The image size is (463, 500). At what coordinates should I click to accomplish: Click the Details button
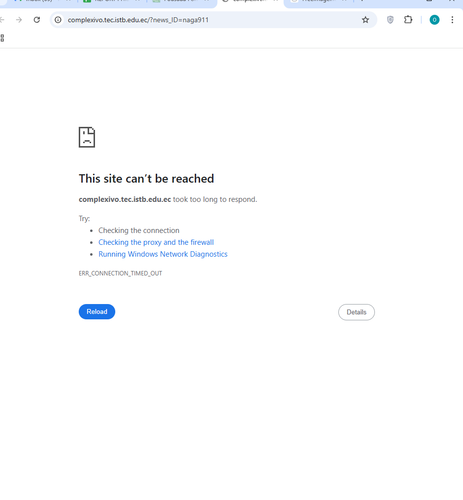(356, 312)
